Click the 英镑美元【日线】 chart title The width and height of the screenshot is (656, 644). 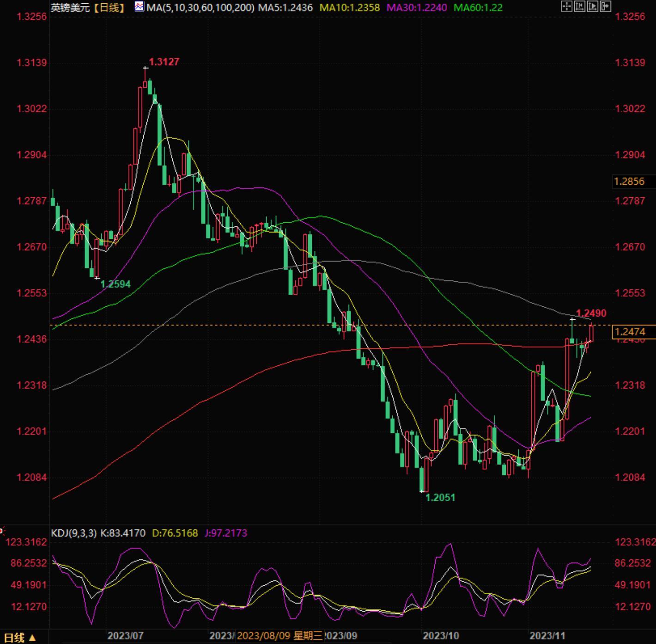[88, 7]
